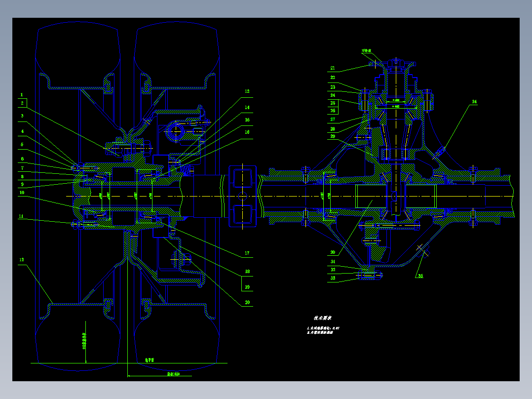
Task: Click the ground plane label near baseline
Action: (149, 360)
